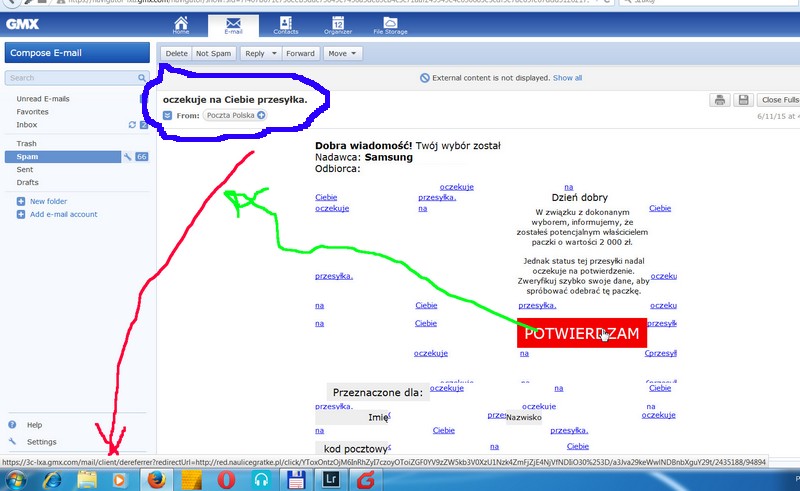Switch to the E-mail tab
This screenshot has height=491, width=800.
(x=233, y=26)
